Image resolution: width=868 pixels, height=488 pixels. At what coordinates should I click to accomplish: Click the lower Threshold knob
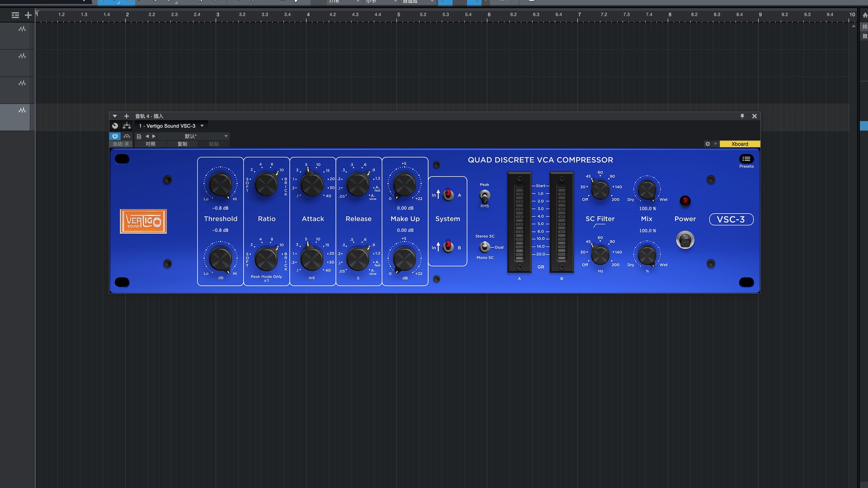click(x=221, y=259)
